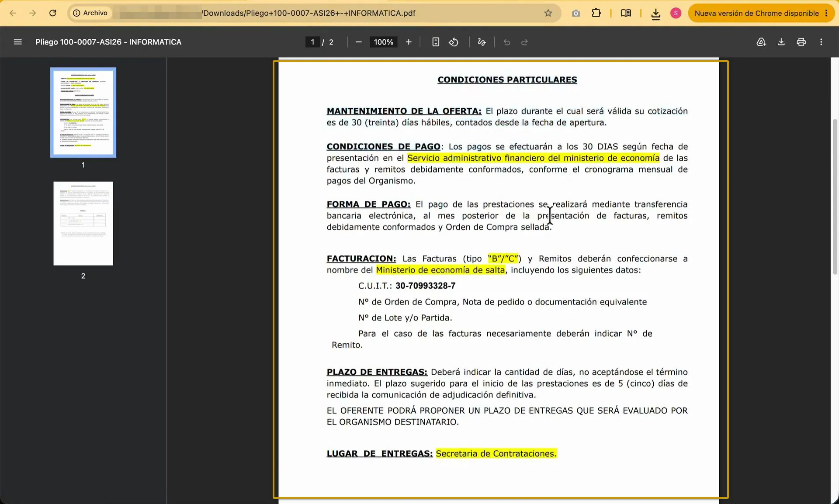Image resolution: width=839 pixels, height=504 pixels.
Task: Print the PDF document
Action: tap(801, 42)
